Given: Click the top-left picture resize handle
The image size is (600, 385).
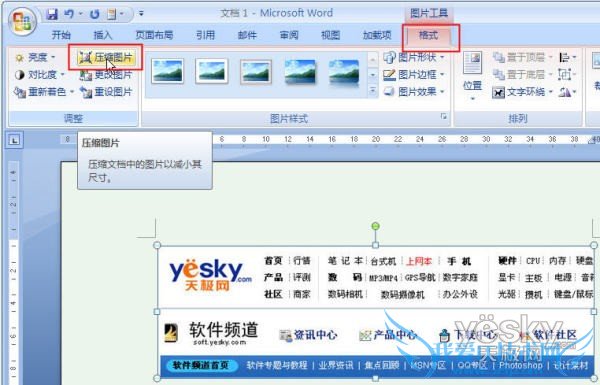Looking at the screenshot, I should click(157, 245).
